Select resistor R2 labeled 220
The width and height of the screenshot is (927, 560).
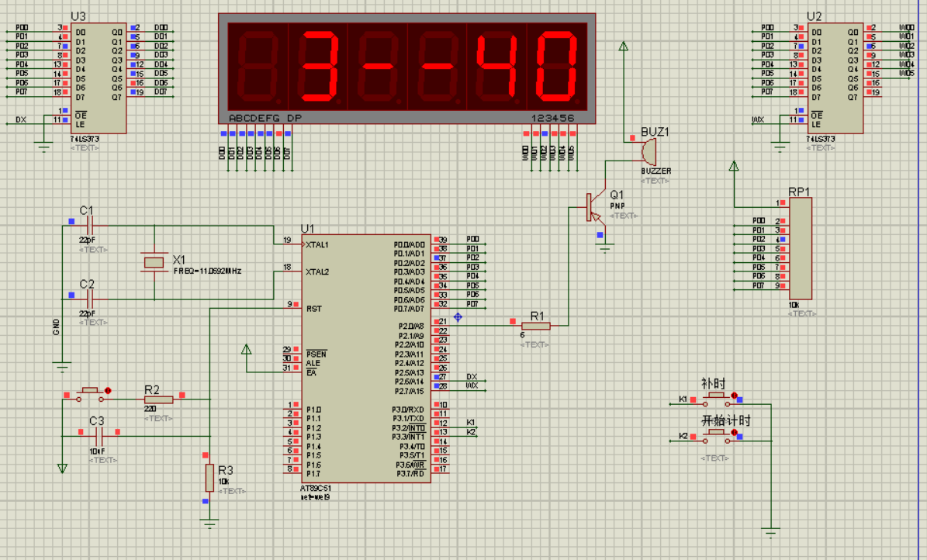click(158, 399)
